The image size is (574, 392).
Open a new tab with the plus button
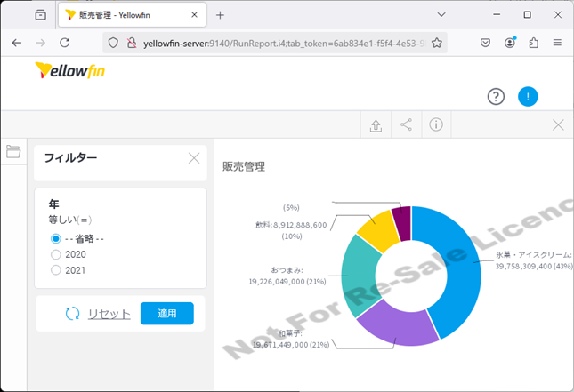[220, 15]
